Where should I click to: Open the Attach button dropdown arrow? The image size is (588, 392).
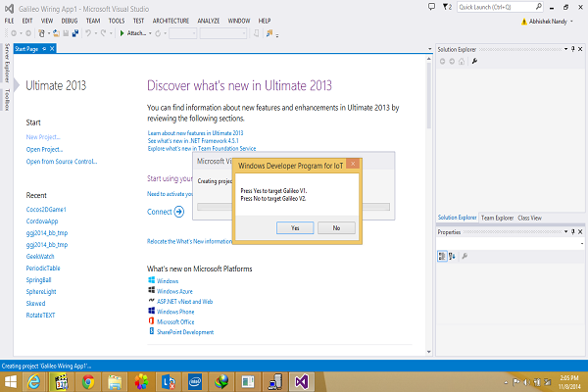coord(150,33)
